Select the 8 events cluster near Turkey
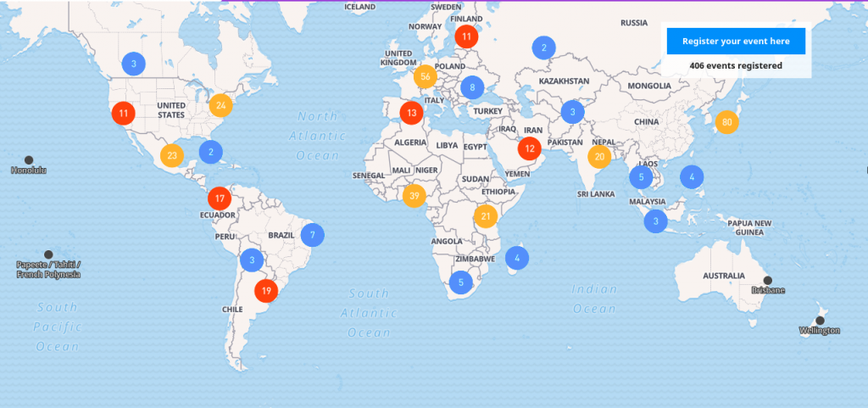Image resolution: width=868 pixels, height=408 pixels. point(472,87)
